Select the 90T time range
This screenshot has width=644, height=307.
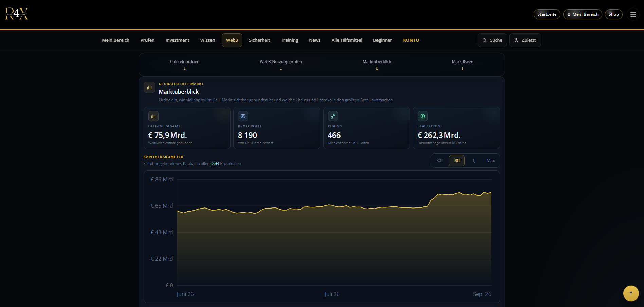coord(457,161)
